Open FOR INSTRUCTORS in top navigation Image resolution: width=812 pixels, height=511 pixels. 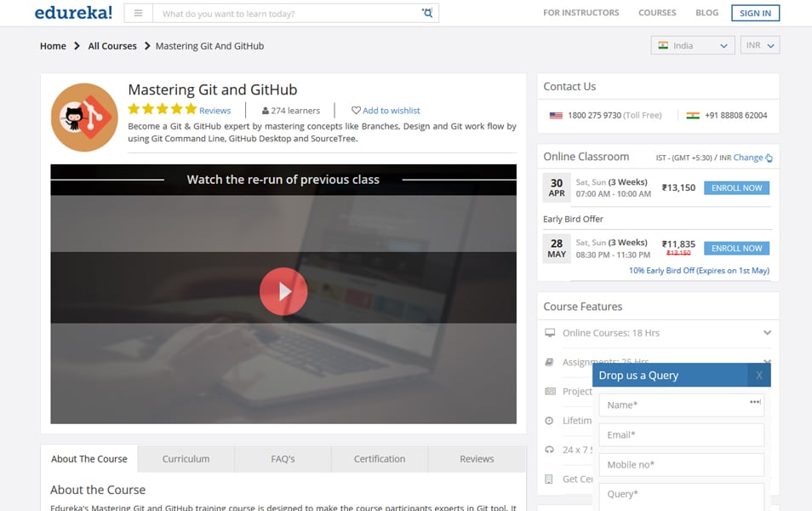click(x=580, y=13)
